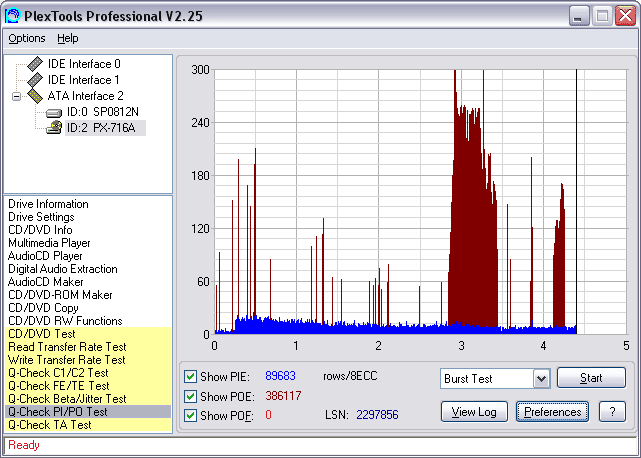Click the IDE Interface 0 controller icon
The height and width of the screenshot is (458, 641).
pyautogui.click(x=35, y=63)
